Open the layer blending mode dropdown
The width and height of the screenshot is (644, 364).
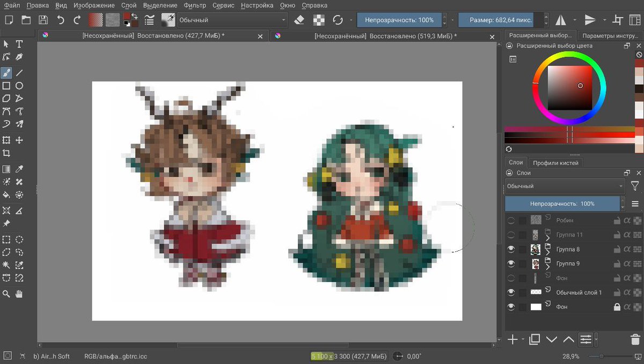tap(565, 187)
